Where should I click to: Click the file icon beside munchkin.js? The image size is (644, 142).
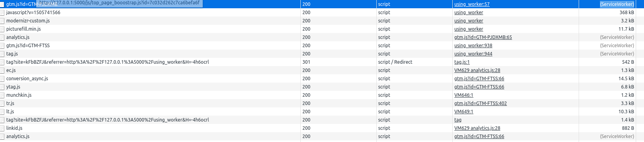(x=2, y=95)
